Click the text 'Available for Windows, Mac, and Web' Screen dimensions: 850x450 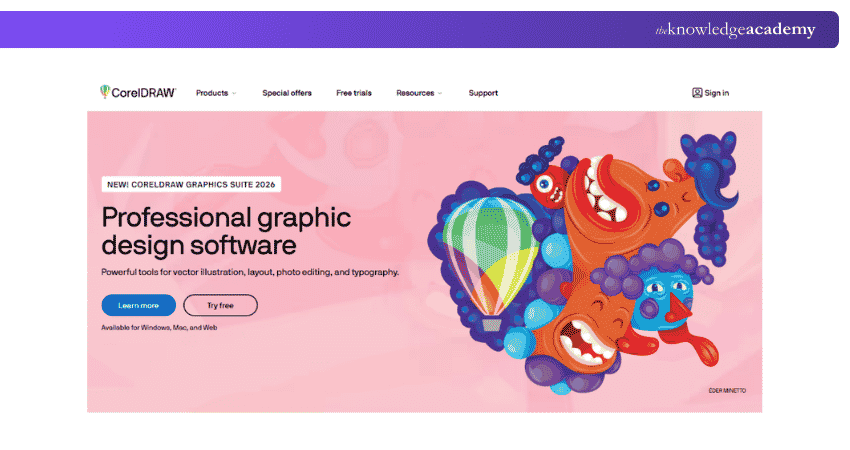pos(159,327)
